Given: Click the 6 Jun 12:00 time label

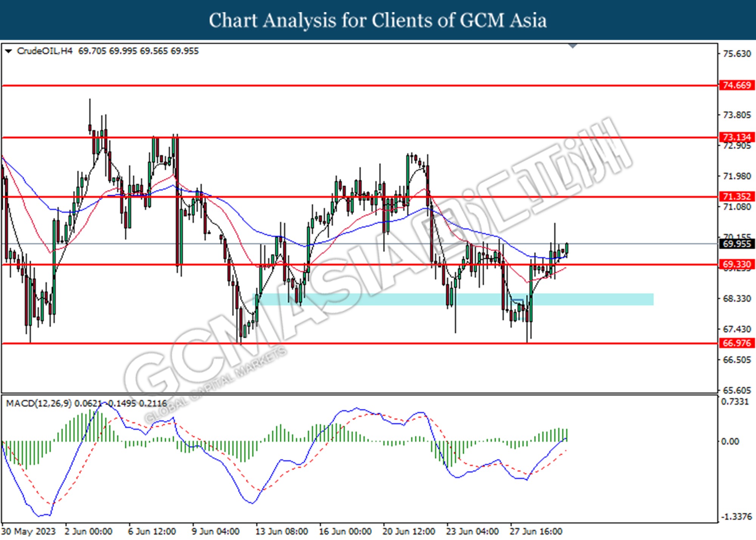Looking at the screenshot, I should coord(152,531).
